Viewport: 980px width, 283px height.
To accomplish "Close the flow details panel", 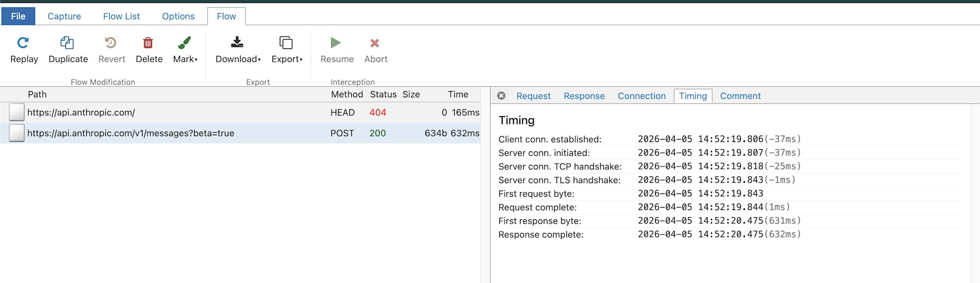I will (501, 96).
